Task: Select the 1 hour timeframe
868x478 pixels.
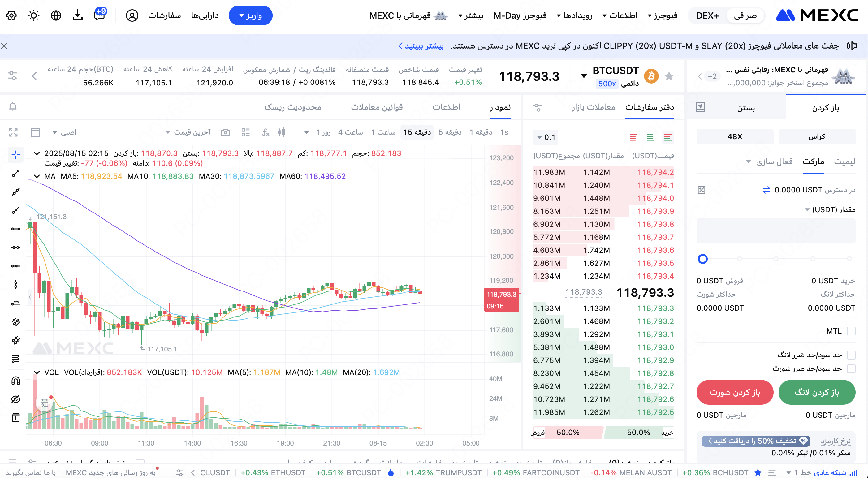Action: (x=383, y=132)
